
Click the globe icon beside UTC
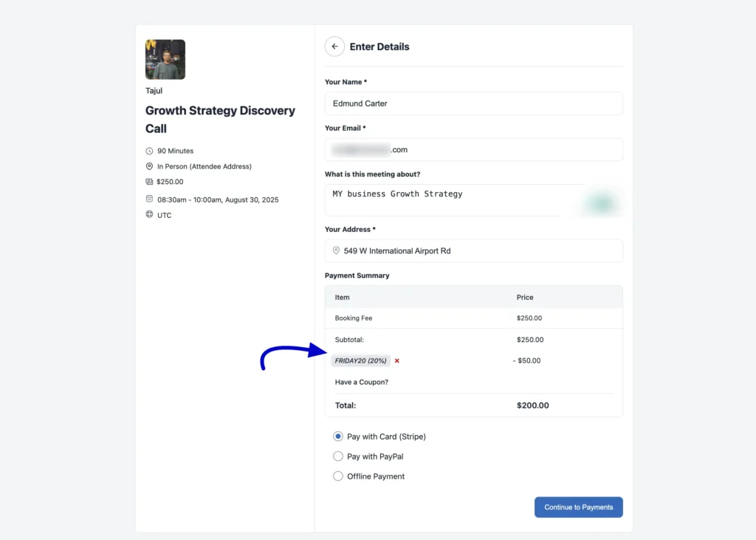click(x=149, y=215)
